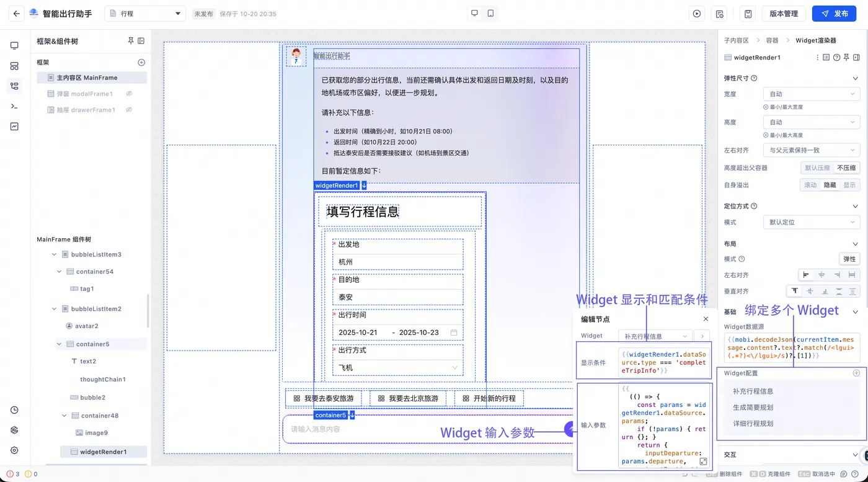Click the run preview play icon
868x482 pixels.
[697, 14]
